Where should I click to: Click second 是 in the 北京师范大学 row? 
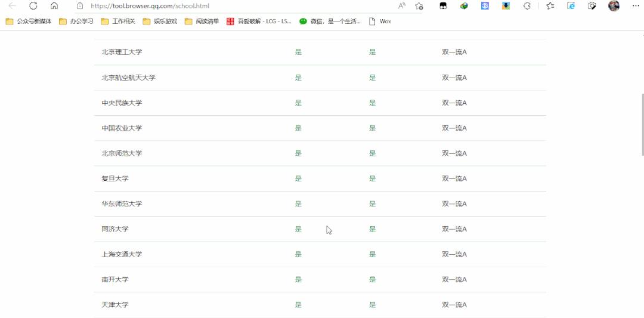click(x=373, y=153)
